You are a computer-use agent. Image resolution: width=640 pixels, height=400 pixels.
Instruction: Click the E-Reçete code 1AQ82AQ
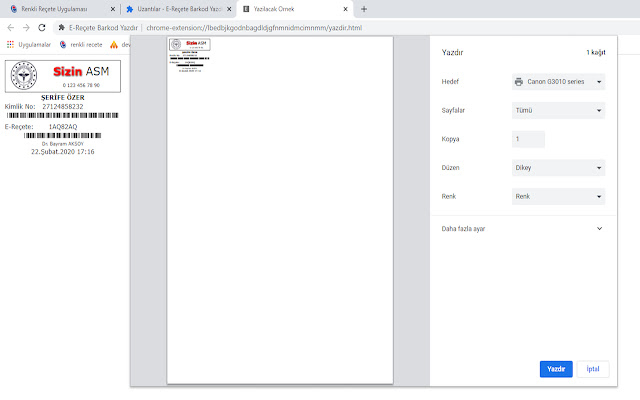pyautogui.click(x=63, y=127)
